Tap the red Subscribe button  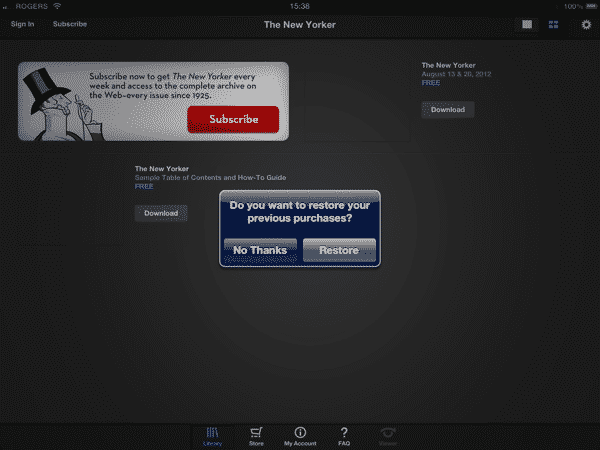tap(233, 119)
